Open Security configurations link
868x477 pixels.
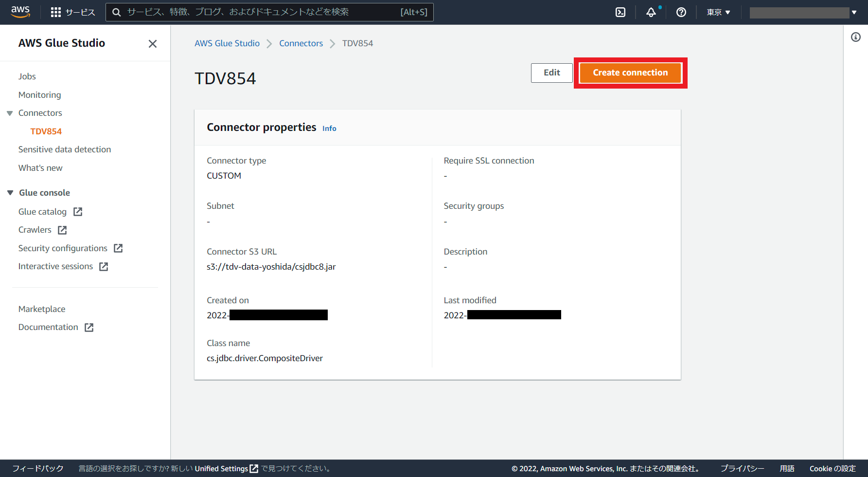tap(63, 248)
